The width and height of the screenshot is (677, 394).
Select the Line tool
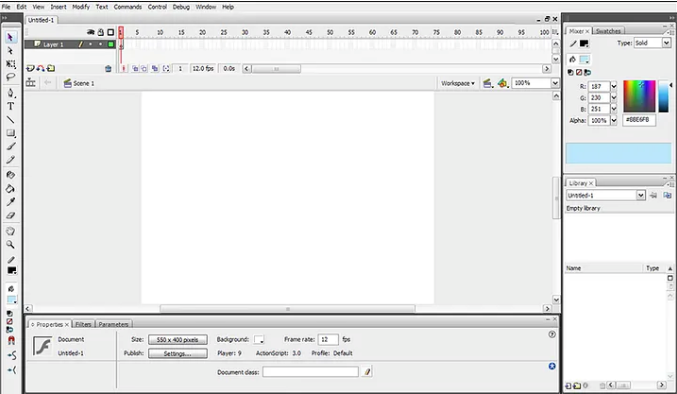(10, 120)
